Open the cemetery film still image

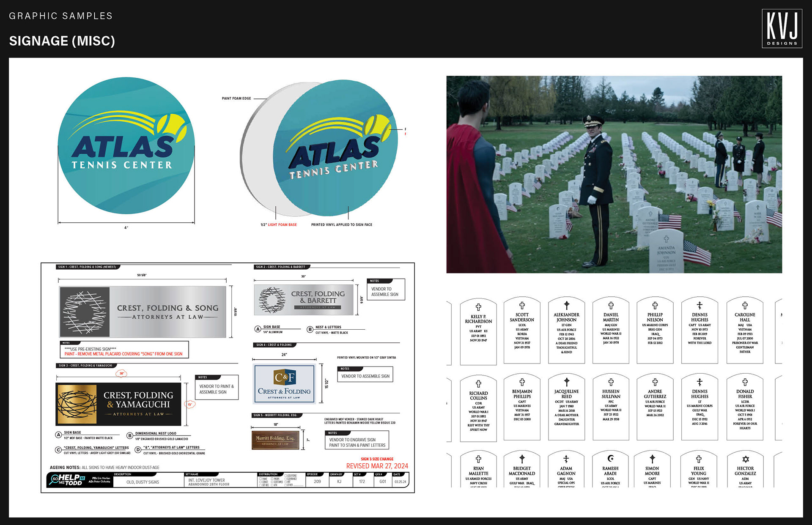614,174
